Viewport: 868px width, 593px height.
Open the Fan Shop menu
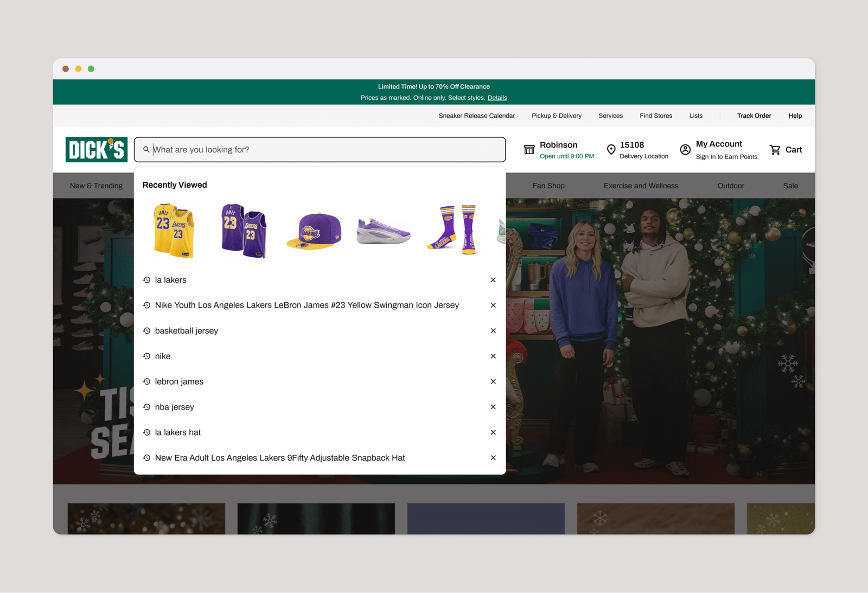tap(548, 186)
